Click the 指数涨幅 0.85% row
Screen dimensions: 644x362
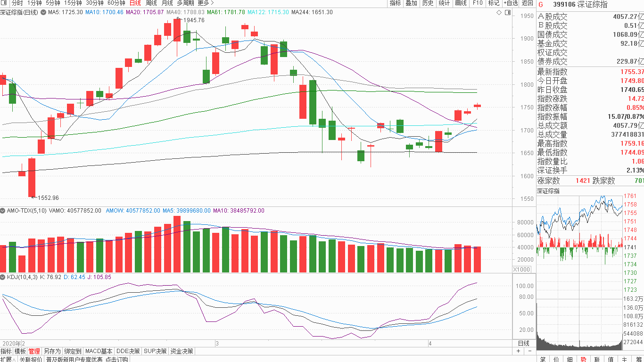pyautogui.click(x=590, y=107)
